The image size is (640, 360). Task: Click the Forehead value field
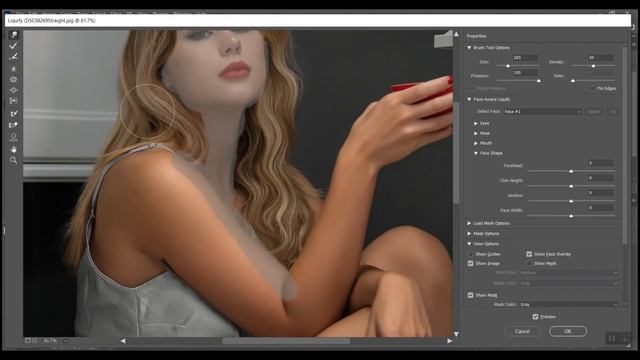pos(600,163)
